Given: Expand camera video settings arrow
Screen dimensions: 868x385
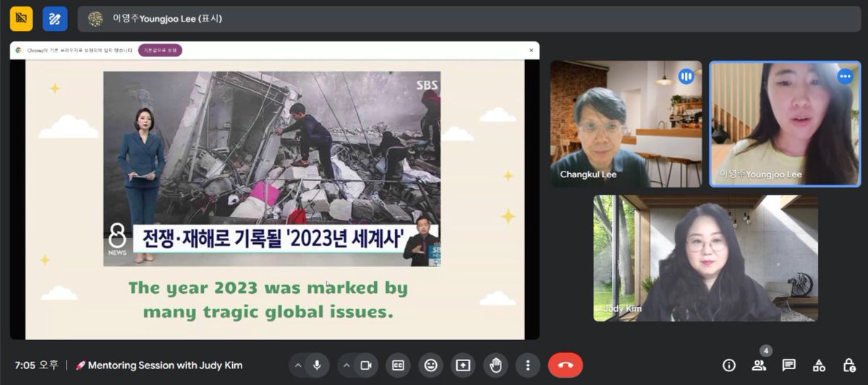Looking at the screenshot, I should (346, 365).
